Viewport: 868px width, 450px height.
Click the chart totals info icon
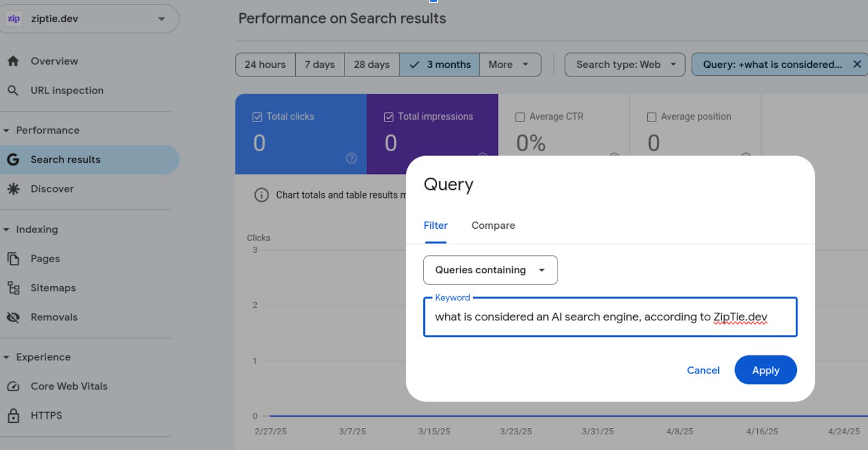[x=261, y=195]
